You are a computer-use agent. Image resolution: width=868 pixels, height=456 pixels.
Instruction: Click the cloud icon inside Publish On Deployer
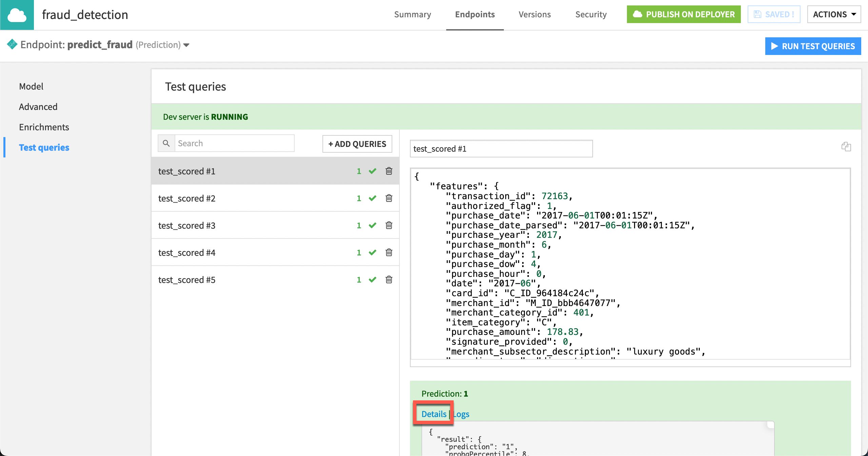pos(638,14)
